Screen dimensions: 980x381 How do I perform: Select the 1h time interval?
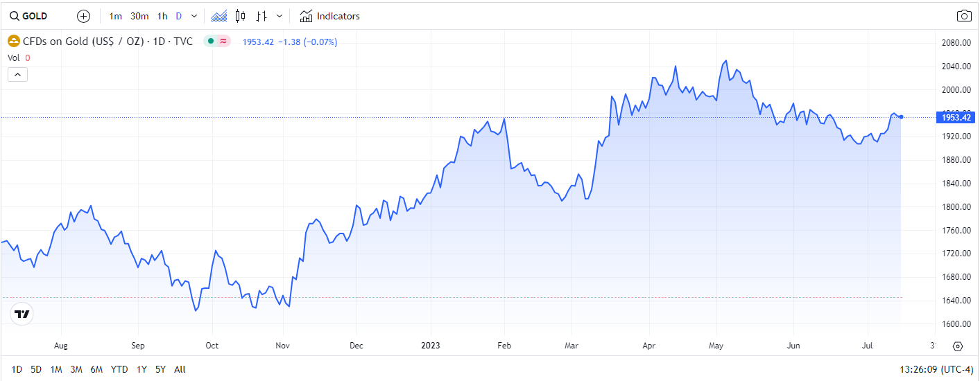[162, 16]
